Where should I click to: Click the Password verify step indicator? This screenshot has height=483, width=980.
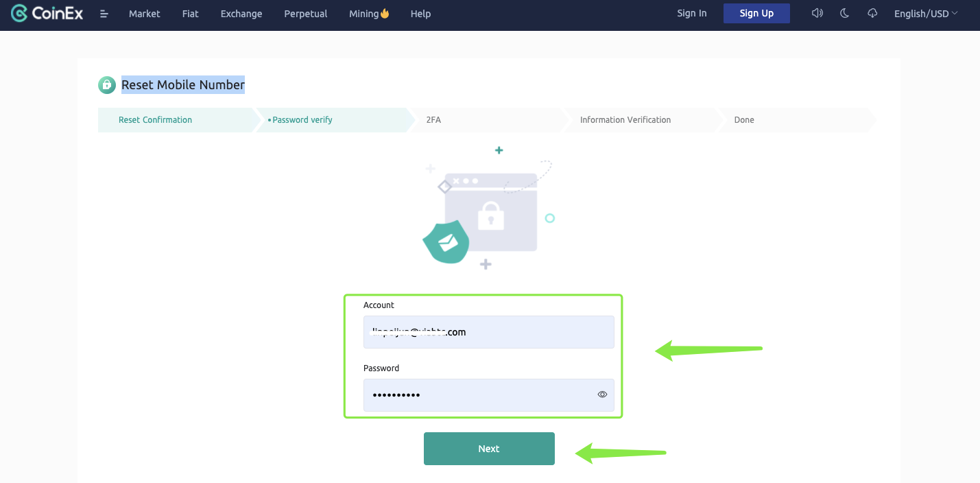tap(302, 119)
